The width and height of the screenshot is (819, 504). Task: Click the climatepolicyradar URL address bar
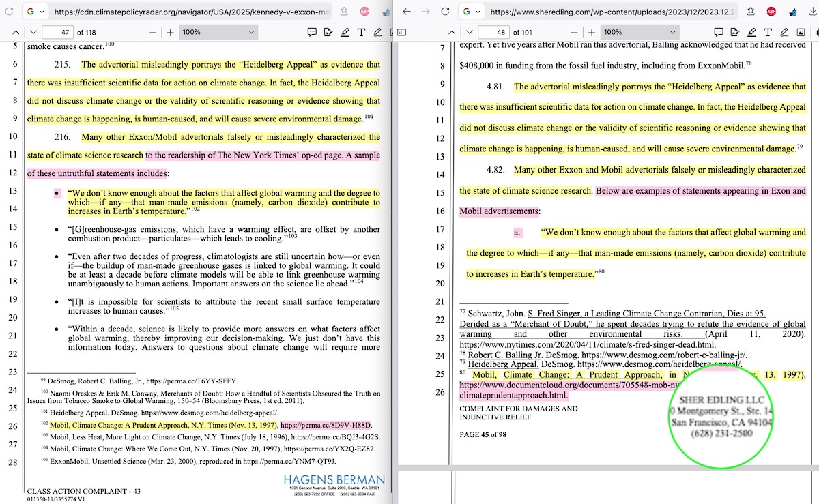click(191, 12)
